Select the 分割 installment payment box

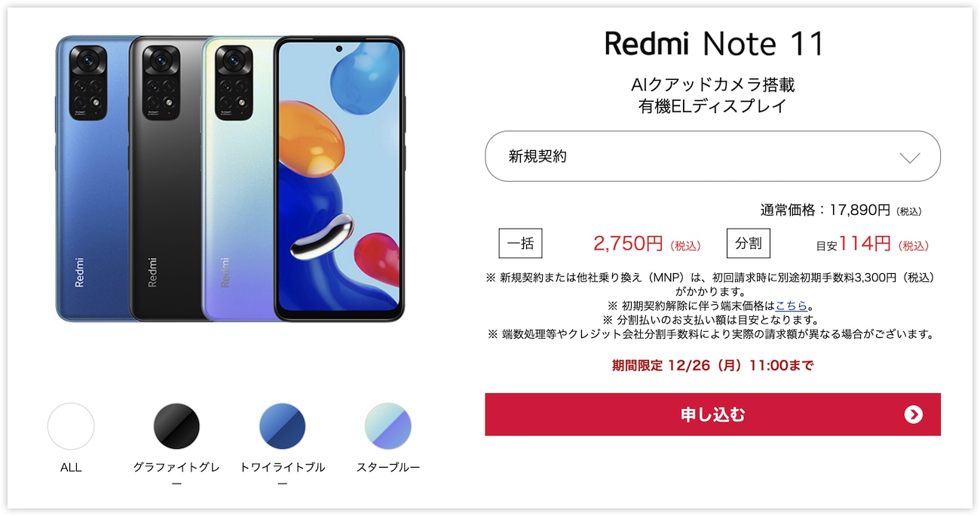pyautogui.click(x=749, y=243)
